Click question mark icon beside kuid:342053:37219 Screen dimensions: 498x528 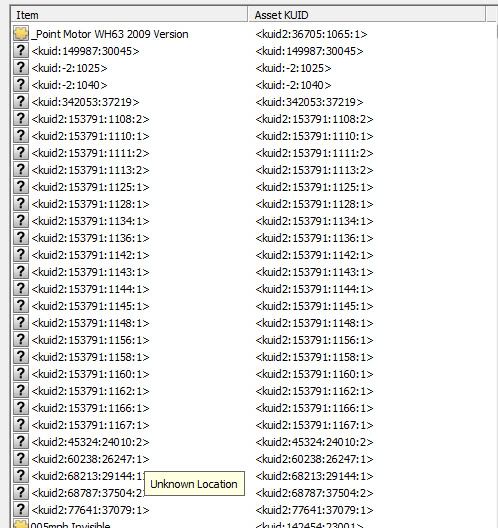(x=21, y=102)
